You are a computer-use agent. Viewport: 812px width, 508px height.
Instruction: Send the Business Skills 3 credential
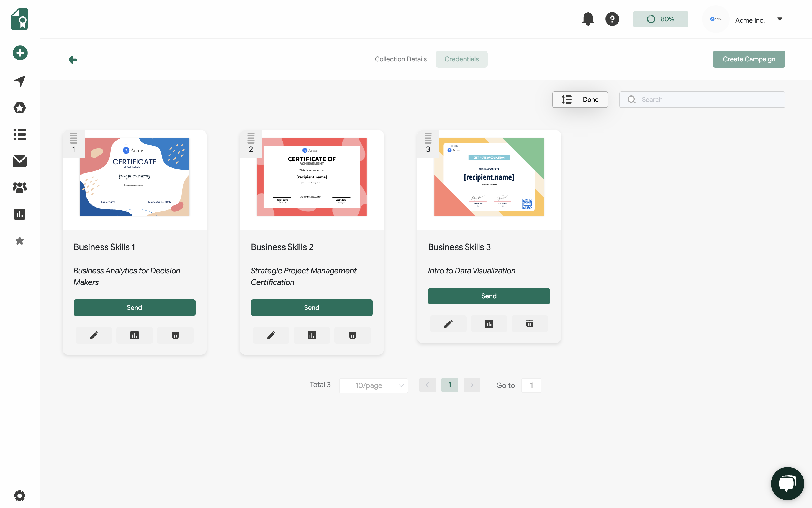pos(489,296)
